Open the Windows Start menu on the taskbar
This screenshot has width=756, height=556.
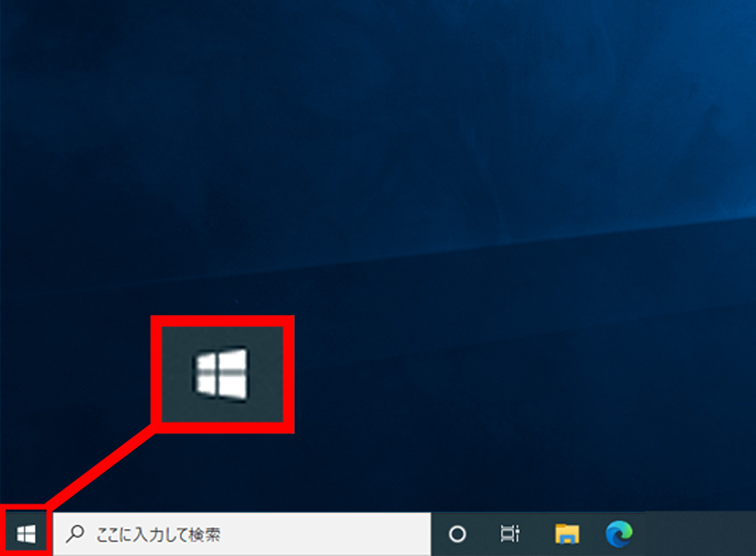[x=26, y=534]
